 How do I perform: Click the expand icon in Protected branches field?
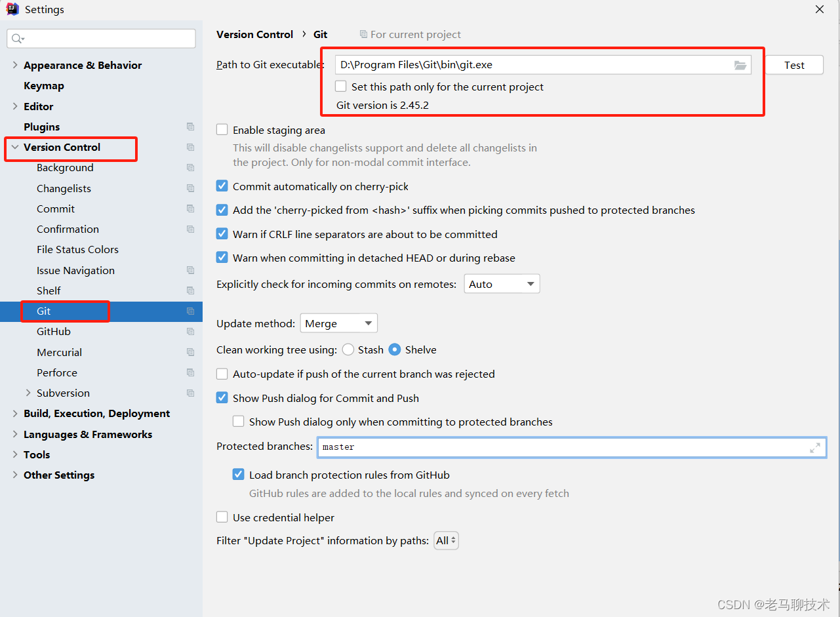[x=815, y=448]
